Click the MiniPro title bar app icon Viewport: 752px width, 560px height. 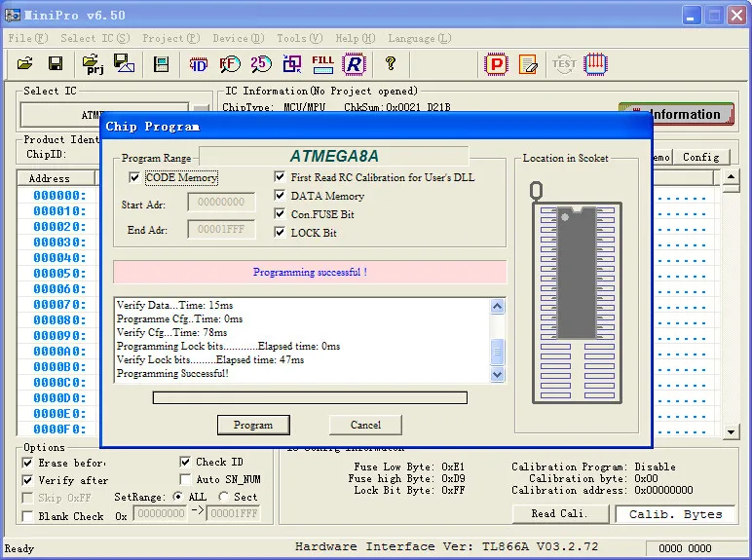[12, 15]
